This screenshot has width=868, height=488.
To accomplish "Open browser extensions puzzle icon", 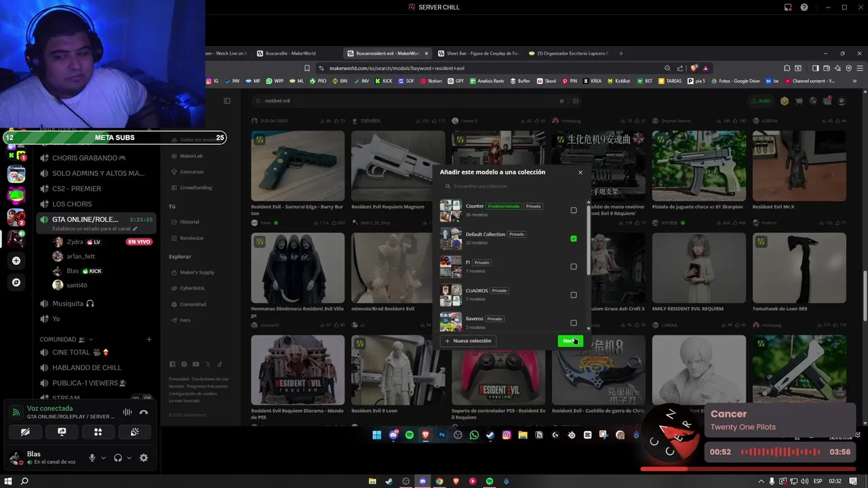I will (x=787, y=68).
